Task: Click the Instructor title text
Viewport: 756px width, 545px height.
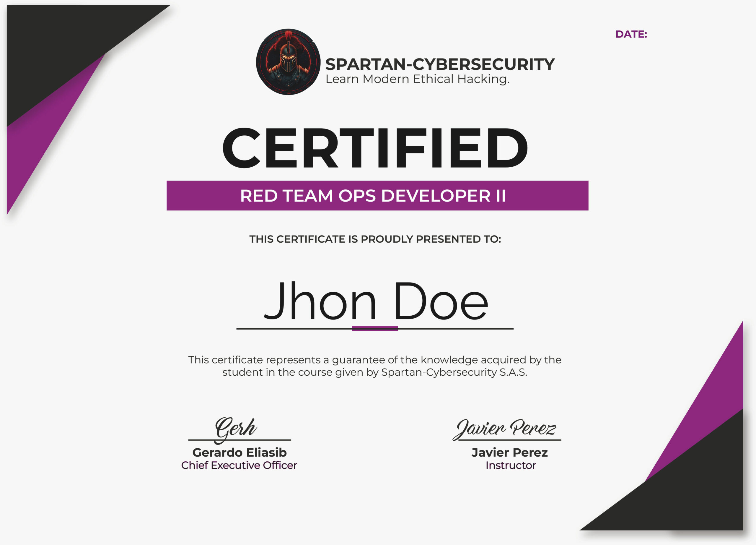Action: click(511, 465)
